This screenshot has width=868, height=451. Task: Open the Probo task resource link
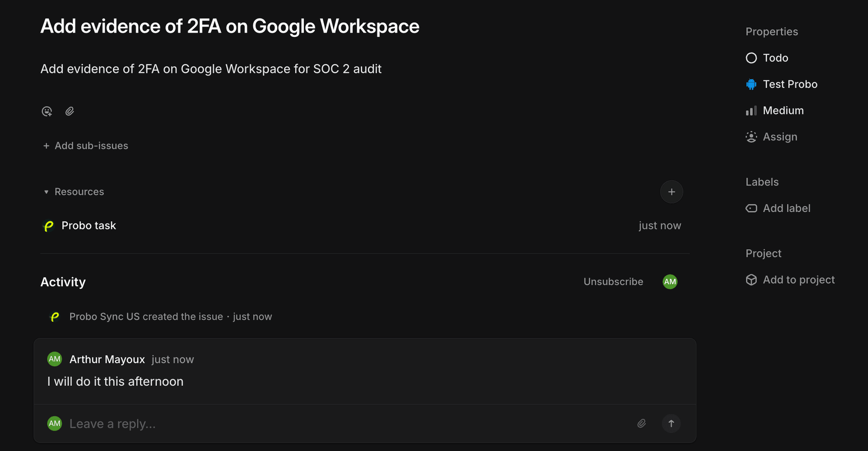[89, 226]
